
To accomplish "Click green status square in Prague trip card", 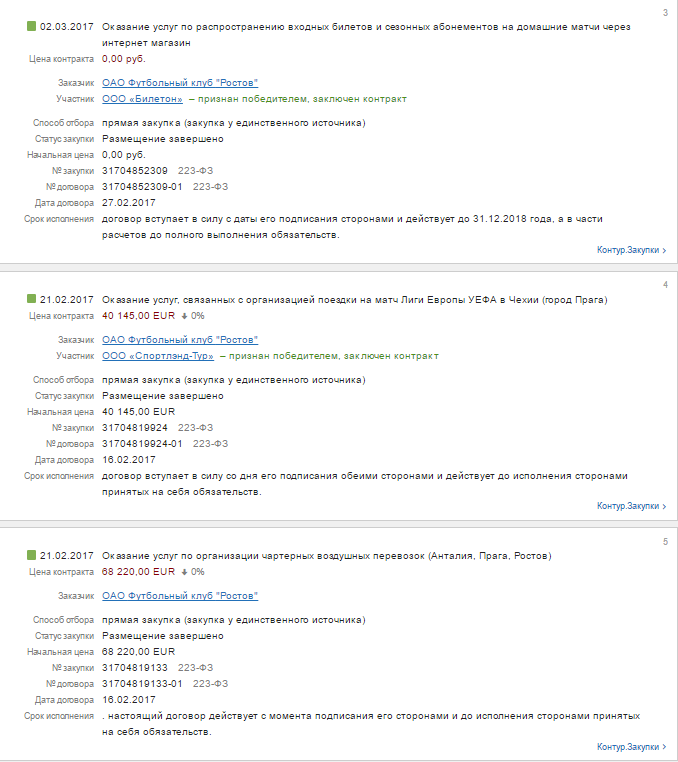I will tap(32, 299).
